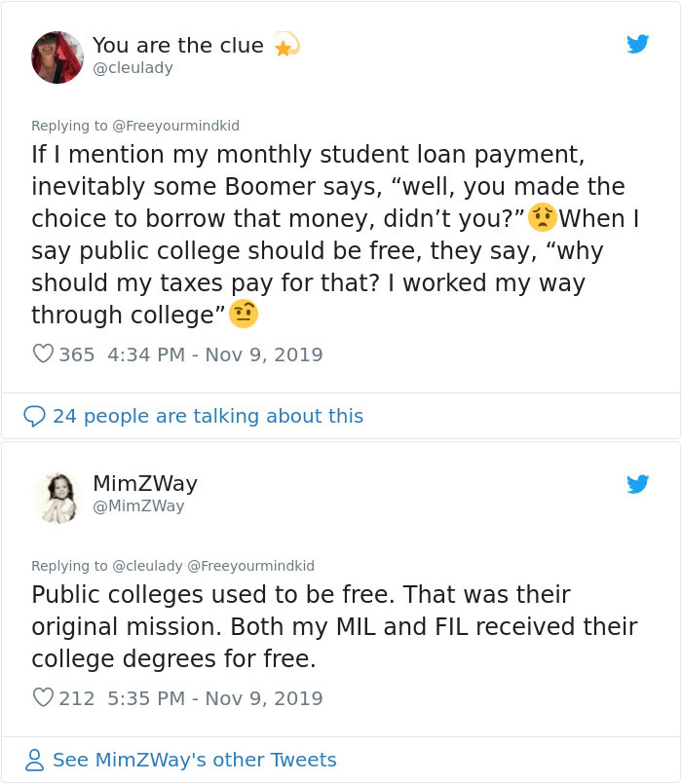Image resolution: width=682 pixels, height=784 pixels.
Task: Click the Twitter bird logo on cleulady's tweet
Action: click(x=639, y=44)
